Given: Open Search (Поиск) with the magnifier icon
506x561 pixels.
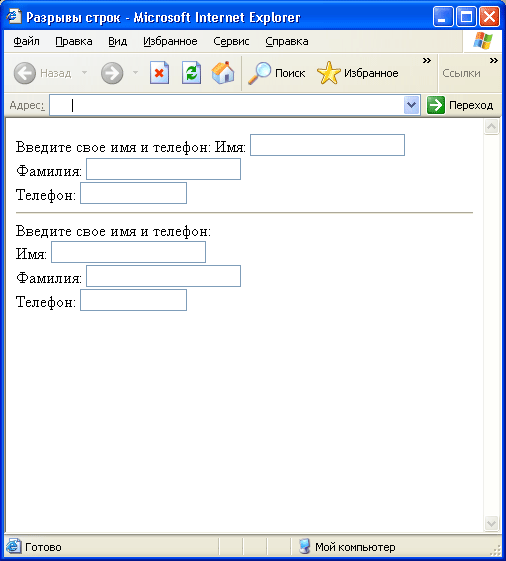Looking at the screenshot, I should (259, 73).
